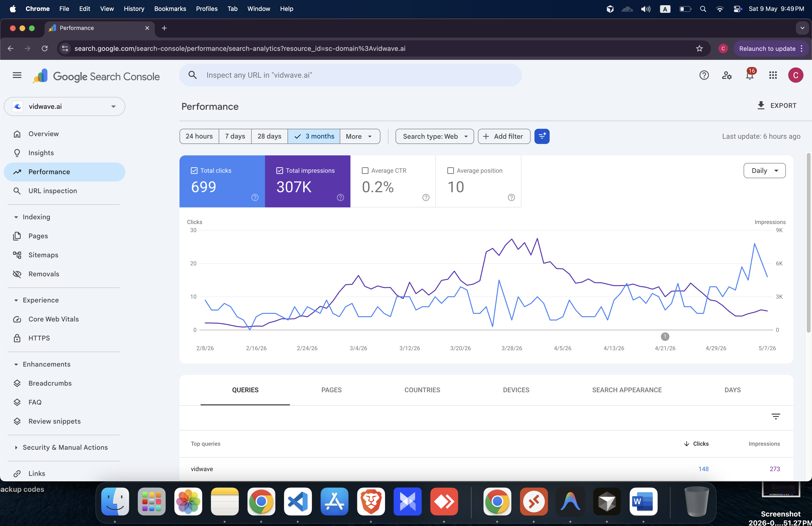Open Core Web Vitals report
Viewport: 812px width, 526px height.
pos(65,319)
